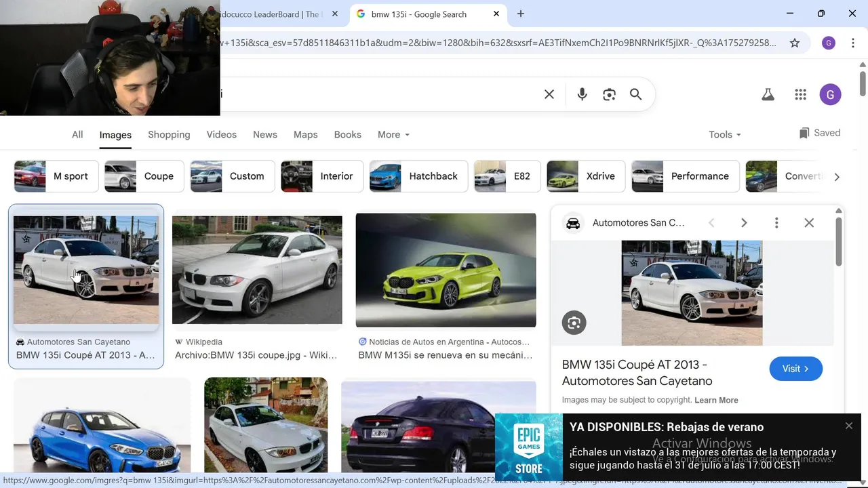Open the blue BMW hatchback image

(x=102, y=426)
